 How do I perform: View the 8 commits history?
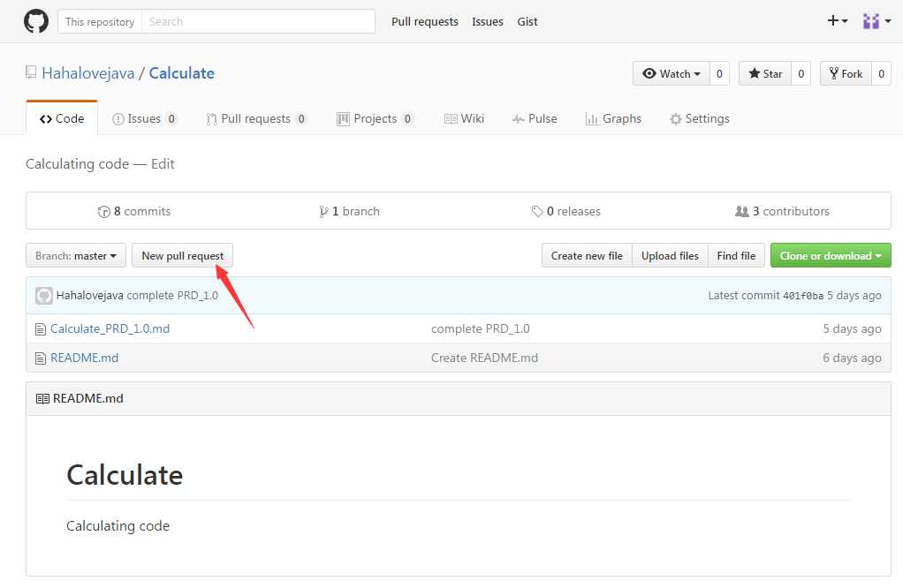tap(134, 211)
